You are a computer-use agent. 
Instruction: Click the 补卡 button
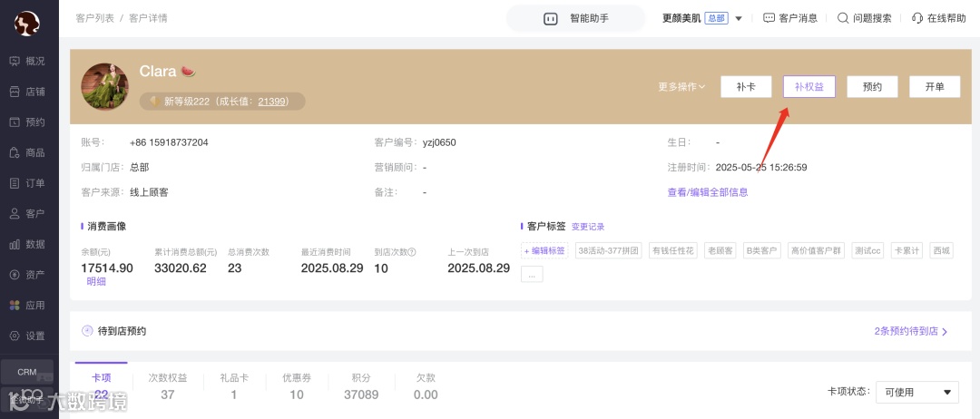pos(746,87)
